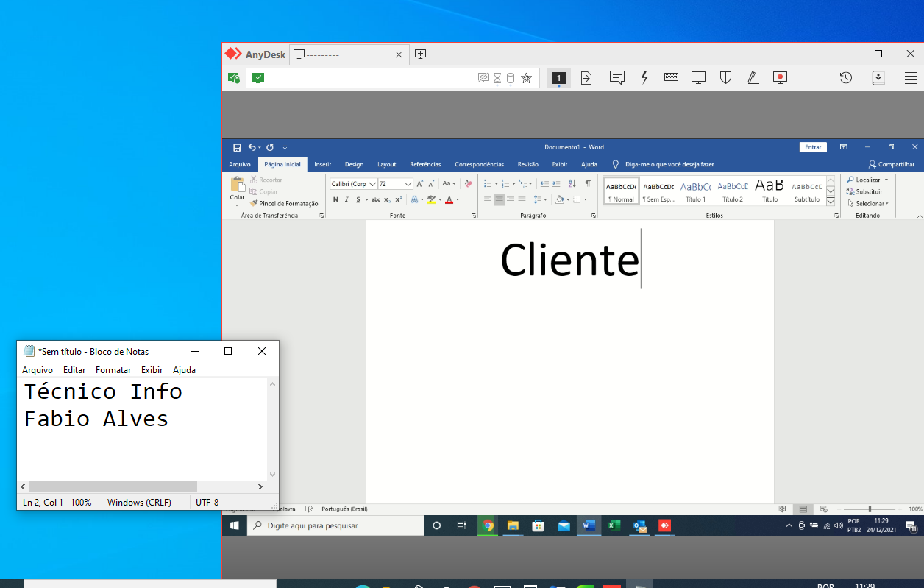This screenshot has width=924, height=588.
Task: Click Excel icon in remote taskbar
Action: click(614, 525)
